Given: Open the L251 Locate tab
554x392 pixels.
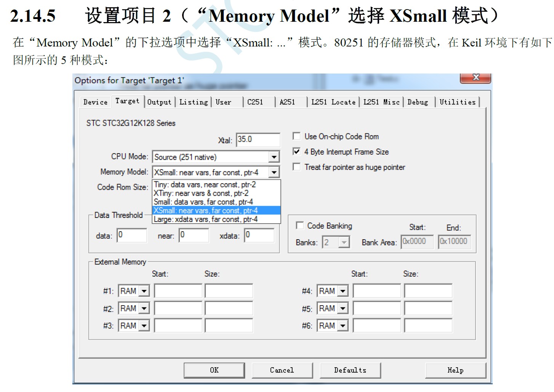Looking at the screenshot, I should pos(333,102).
